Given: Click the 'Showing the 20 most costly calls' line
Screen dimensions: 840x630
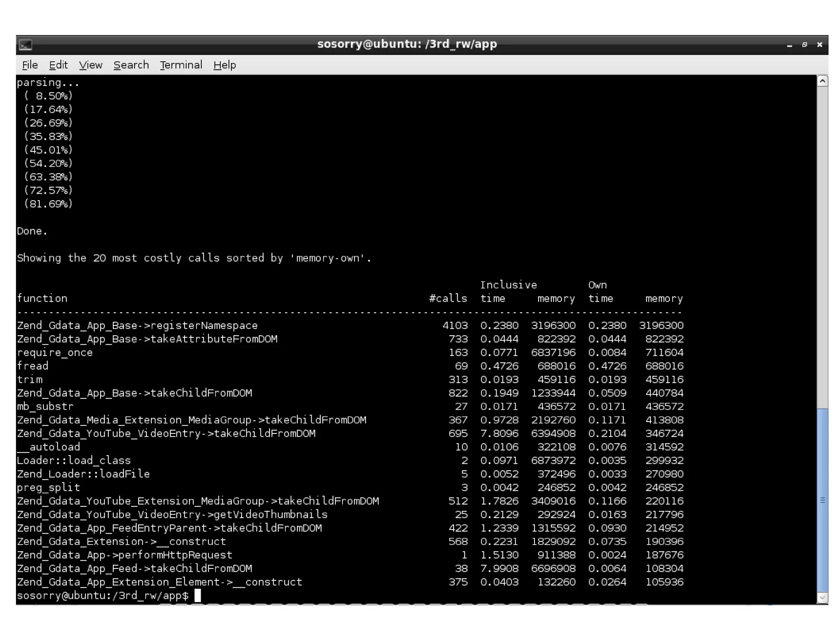Looking at the screenshot, I should pos(194,258).
